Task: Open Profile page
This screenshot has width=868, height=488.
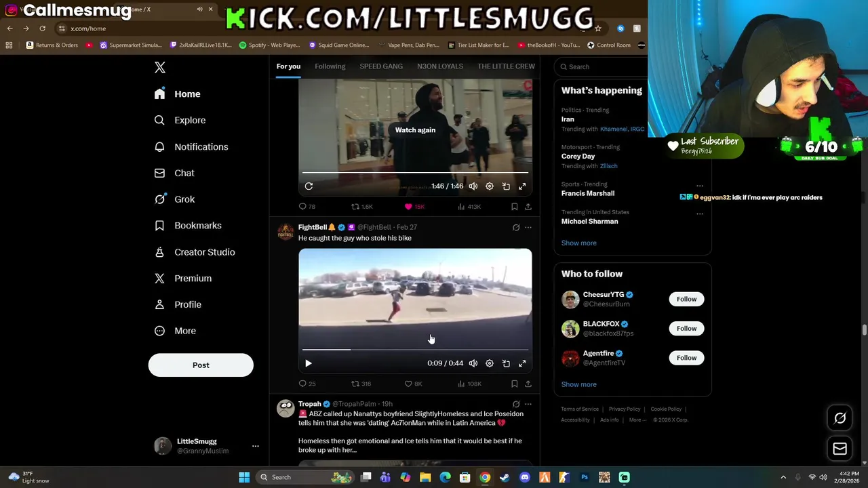Action: (178, 304)
